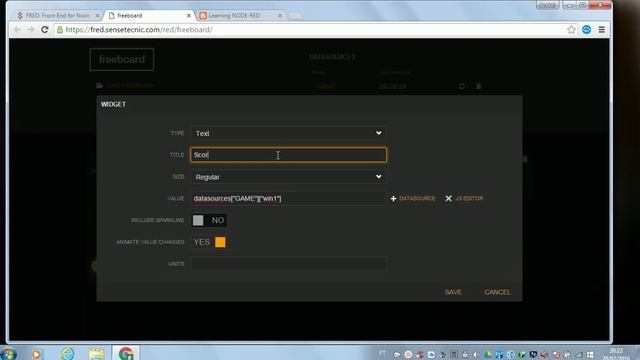Click the taskbar clock
The height and width of the screenshot is (360, 640).
(x=616, y=354)
